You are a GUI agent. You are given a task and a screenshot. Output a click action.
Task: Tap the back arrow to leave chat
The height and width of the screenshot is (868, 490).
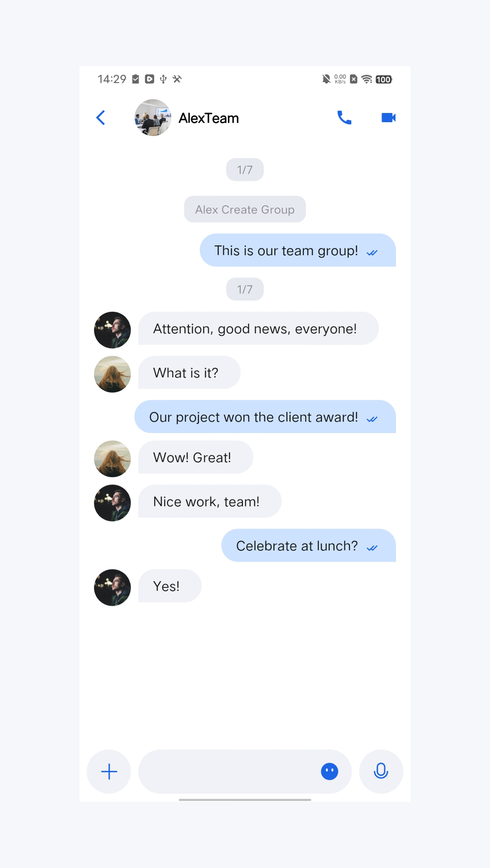100,118
